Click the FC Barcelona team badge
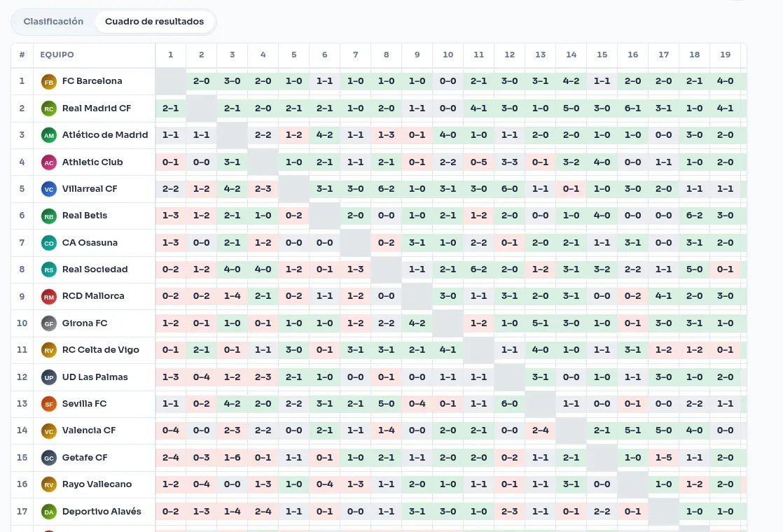This screenshot has height=532, width=783. point(49,82)
